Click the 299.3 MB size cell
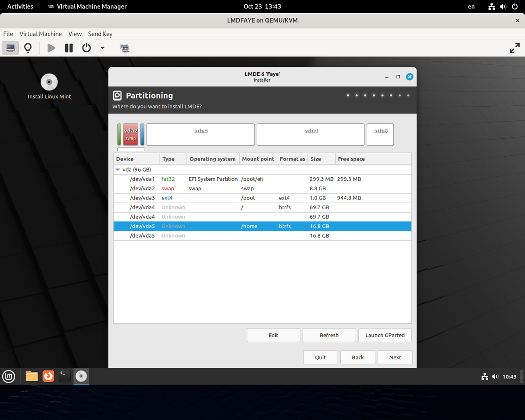525x420 pixels. (x=321, y=179)
